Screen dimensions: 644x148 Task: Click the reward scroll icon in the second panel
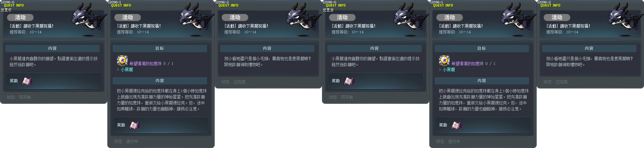click(x=134, y=125)
